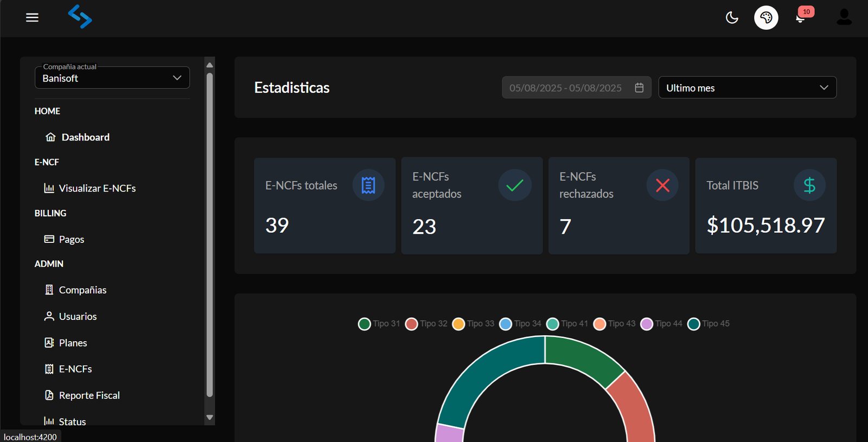Click the Usuarios person icon
The width and height of the screenshot is (868, 442).
pos(49,316)
